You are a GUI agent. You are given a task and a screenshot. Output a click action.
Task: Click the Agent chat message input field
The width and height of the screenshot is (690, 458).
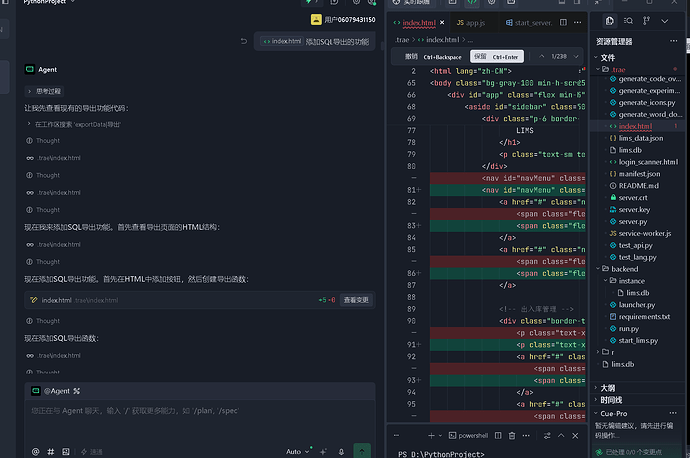coord(200,420)
